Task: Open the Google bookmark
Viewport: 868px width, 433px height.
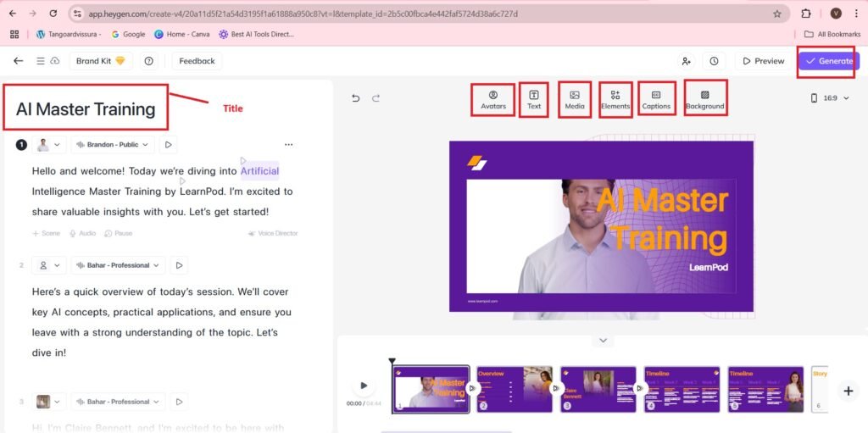Action: (129, 35)
